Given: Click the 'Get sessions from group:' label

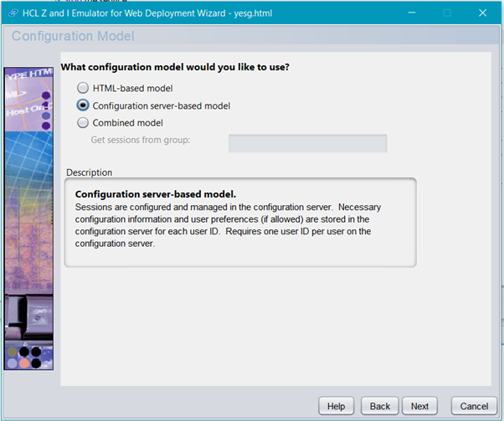Looking at the screenshot, I should pyautogui.click(x=141, y=140).
